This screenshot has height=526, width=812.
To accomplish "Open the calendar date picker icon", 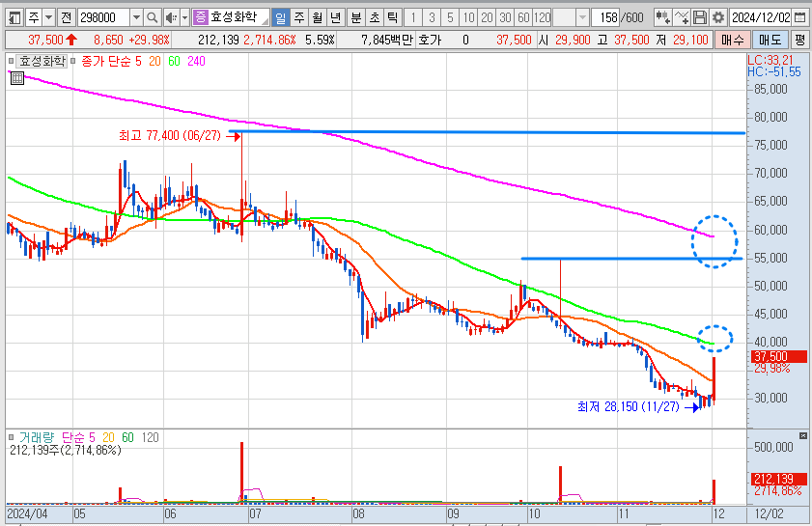I will pyautogui.click(x=799, y=18).
